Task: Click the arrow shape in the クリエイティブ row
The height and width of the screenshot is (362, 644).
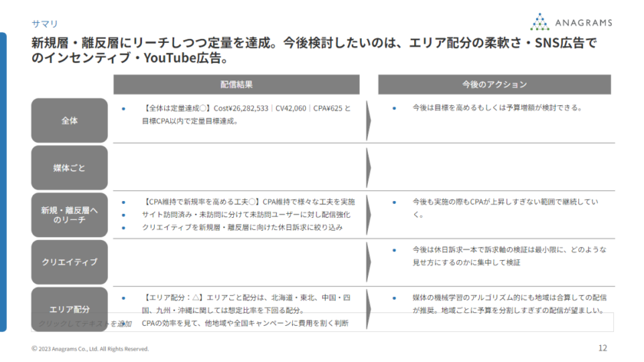Action: 369,262
